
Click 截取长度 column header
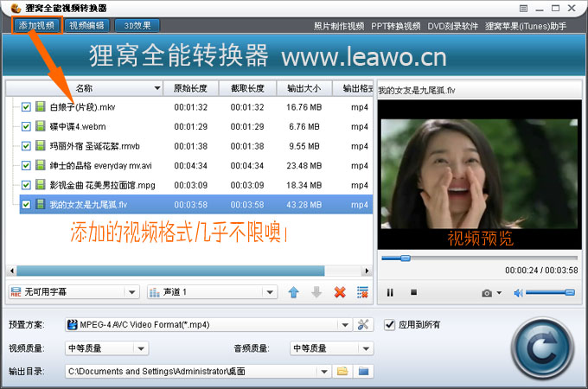(x=247, y=88)
